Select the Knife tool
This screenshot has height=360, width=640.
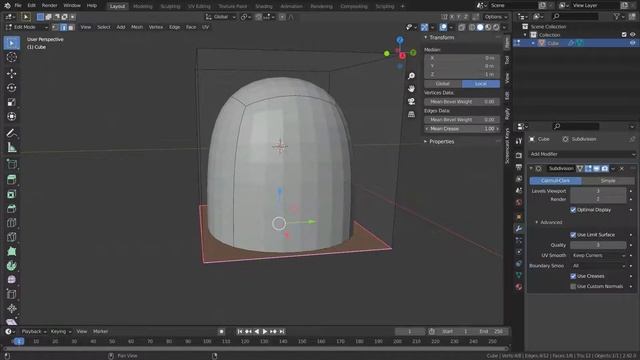coord(11,237)
